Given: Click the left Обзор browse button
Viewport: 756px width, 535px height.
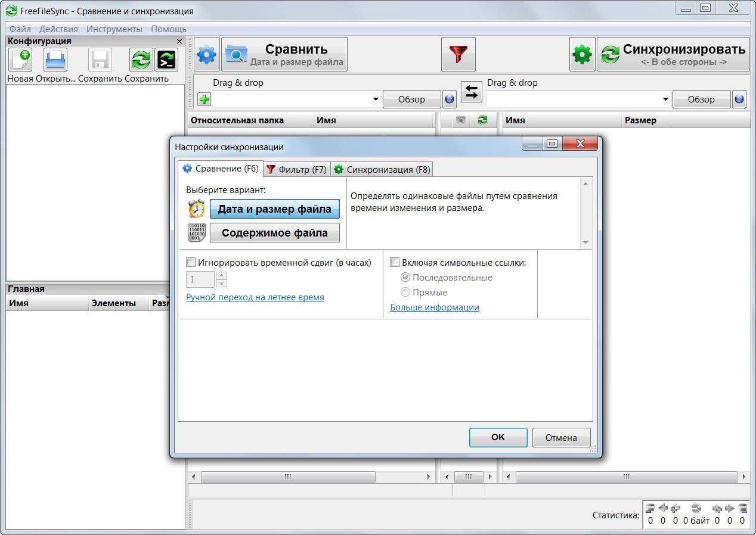Looking at the screenshot, I should click(x=411, y=99).
